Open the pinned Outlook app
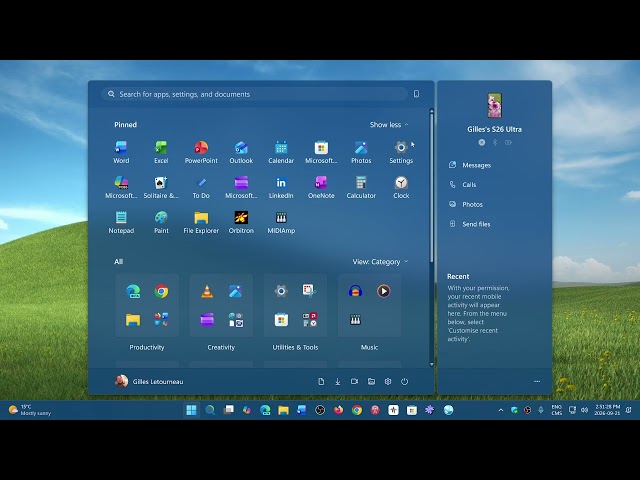Image resolution: width=640 pixels, height=480 pixels. [x=241, y=152]
